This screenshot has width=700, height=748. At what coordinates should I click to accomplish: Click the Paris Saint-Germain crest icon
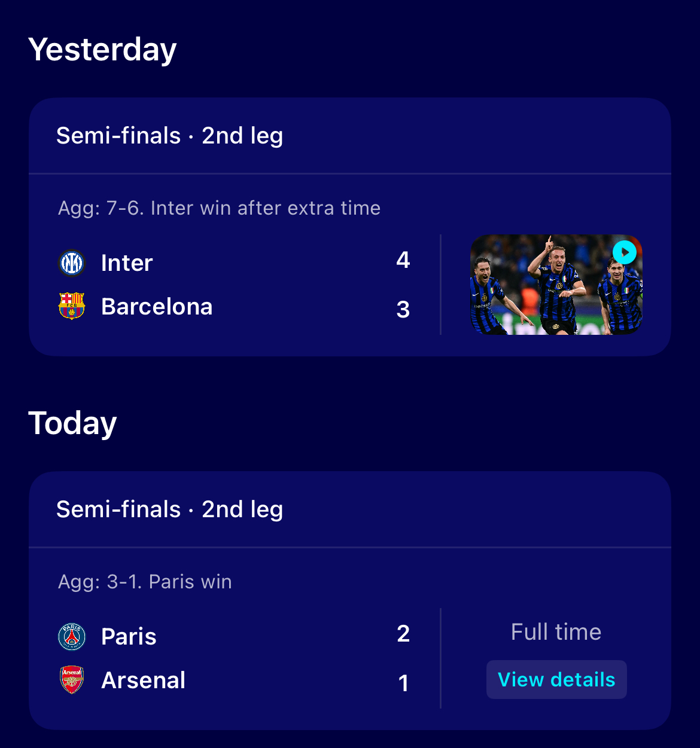click(x=72, y=637)
